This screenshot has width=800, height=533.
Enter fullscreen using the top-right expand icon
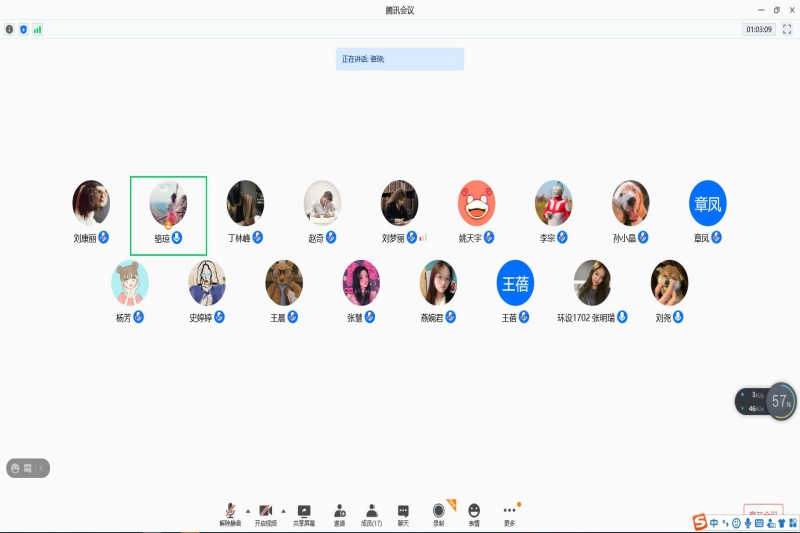point(787,30)
